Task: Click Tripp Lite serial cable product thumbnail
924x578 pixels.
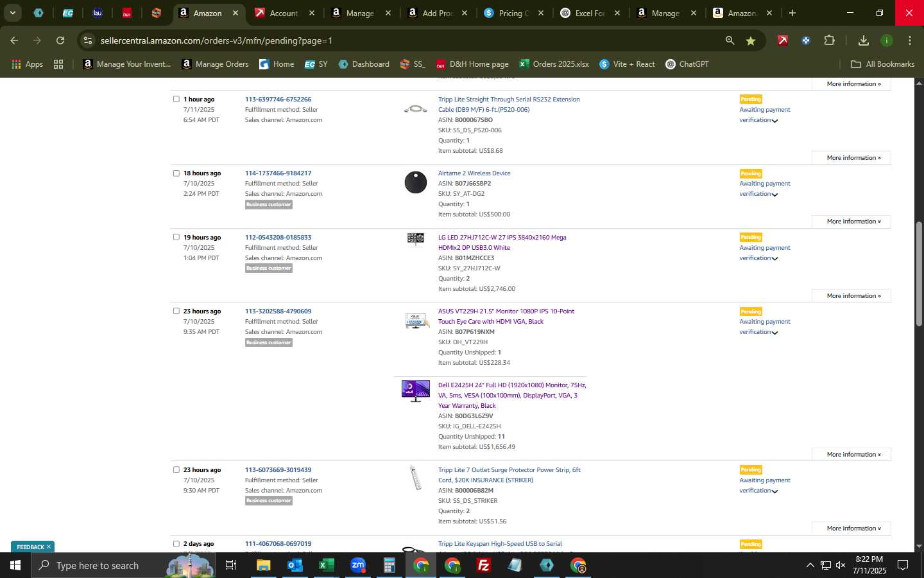Action: click(x=416, y=109)
